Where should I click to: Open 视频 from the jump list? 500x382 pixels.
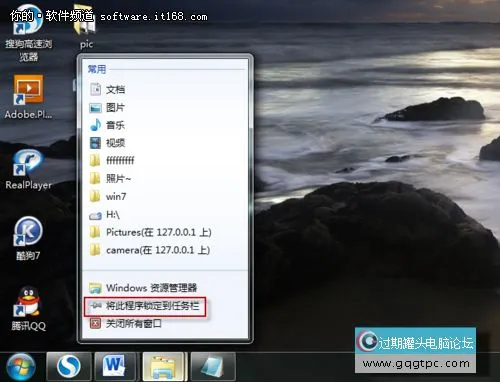pyautogui.click(x=165, y=143)
